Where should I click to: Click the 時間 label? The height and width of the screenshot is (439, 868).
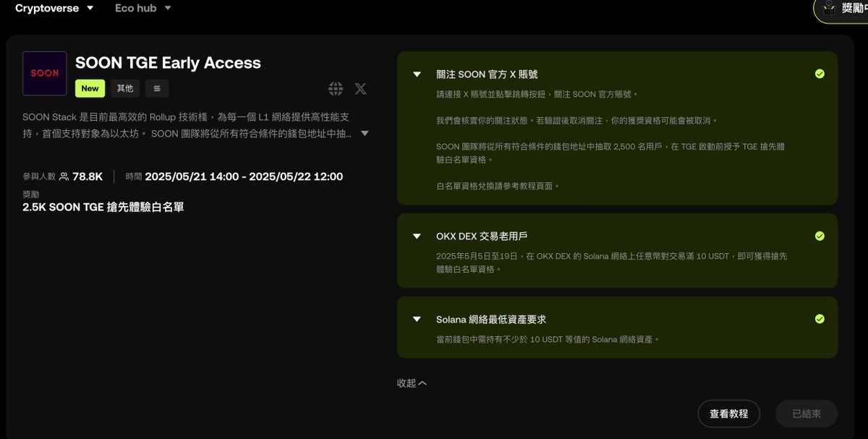[x=133, y=176]
